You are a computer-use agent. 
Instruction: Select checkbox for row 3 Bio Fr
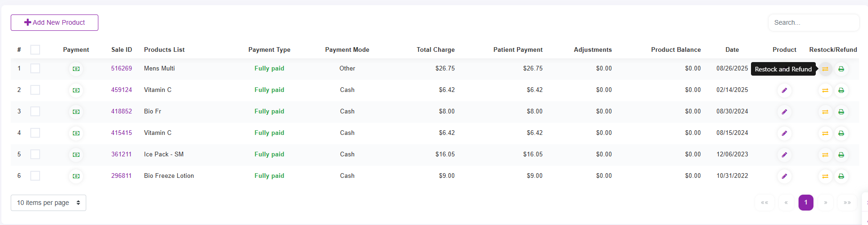[x=35, y=112]
